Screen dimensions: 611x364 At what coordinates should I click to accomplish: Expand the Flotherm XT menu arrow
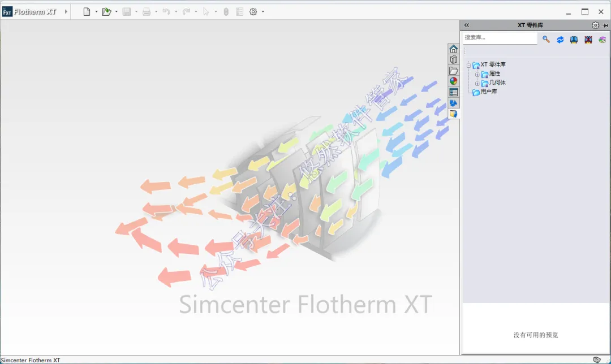pyautogui.click(x=66, y=12)
